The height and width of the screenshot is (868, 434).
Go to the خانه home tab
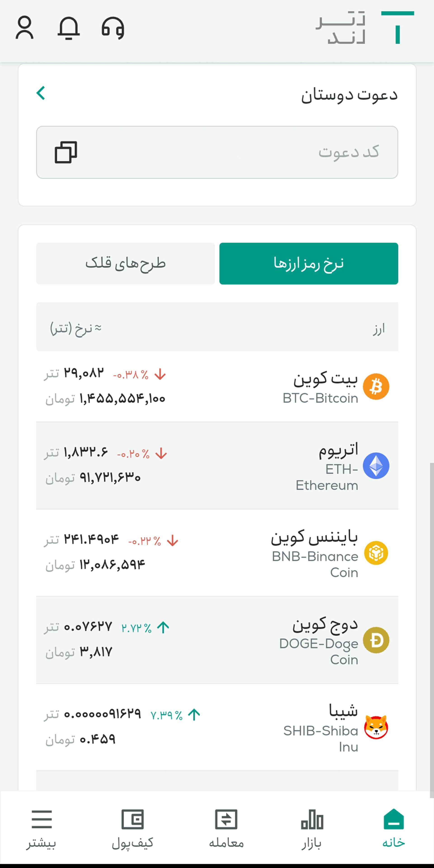394,828
